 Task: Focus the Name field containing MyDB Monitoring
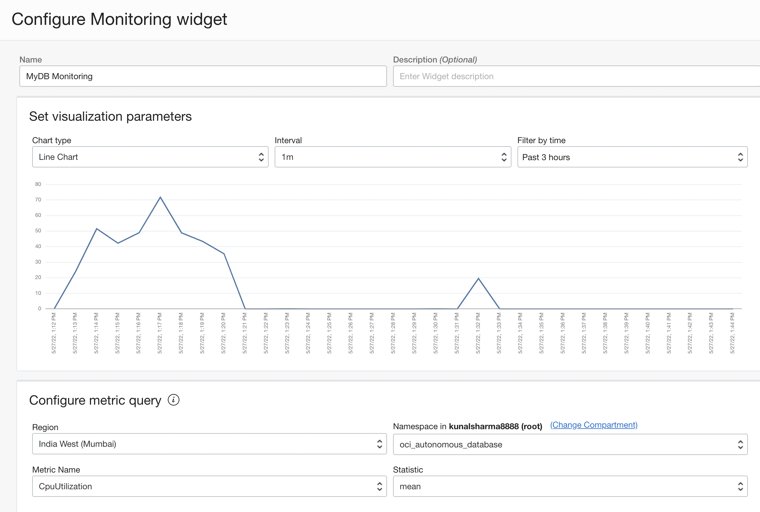tap(202, 76)
